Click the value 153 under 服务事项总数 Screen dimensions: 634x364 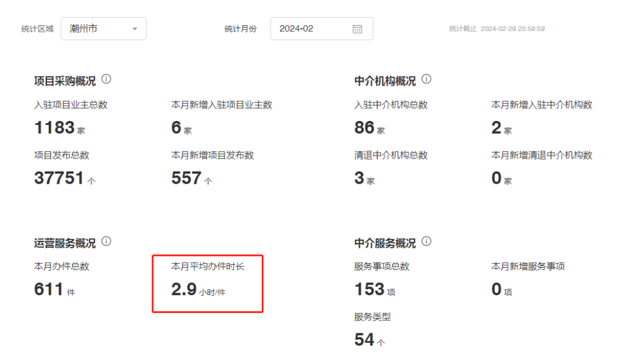(369, 289)
